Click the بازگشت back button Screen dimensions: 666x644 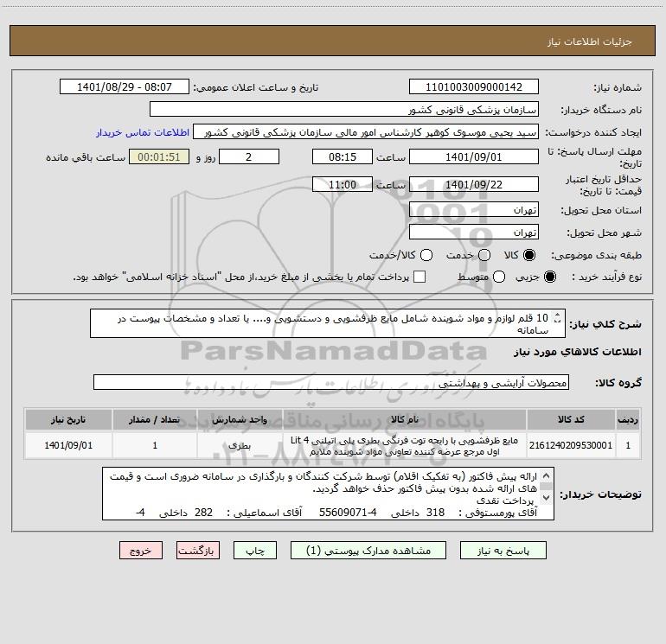tap(198, 551)
